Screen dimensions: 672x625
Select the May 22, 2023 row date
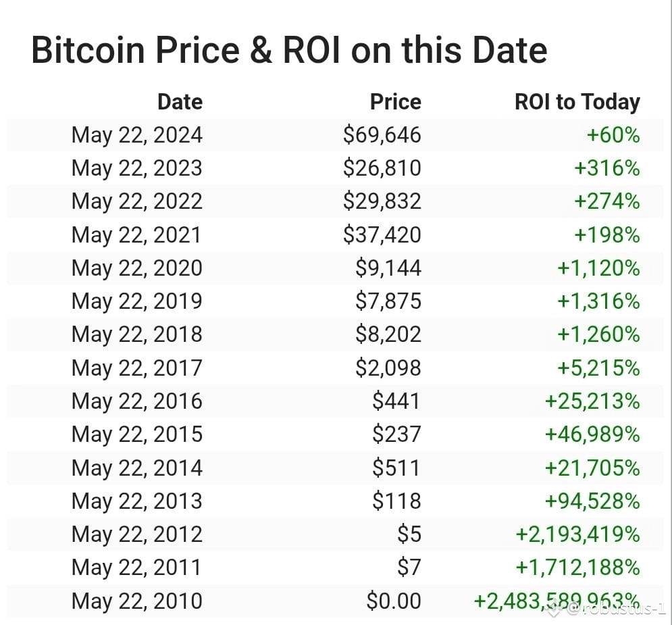click(137, 168)
